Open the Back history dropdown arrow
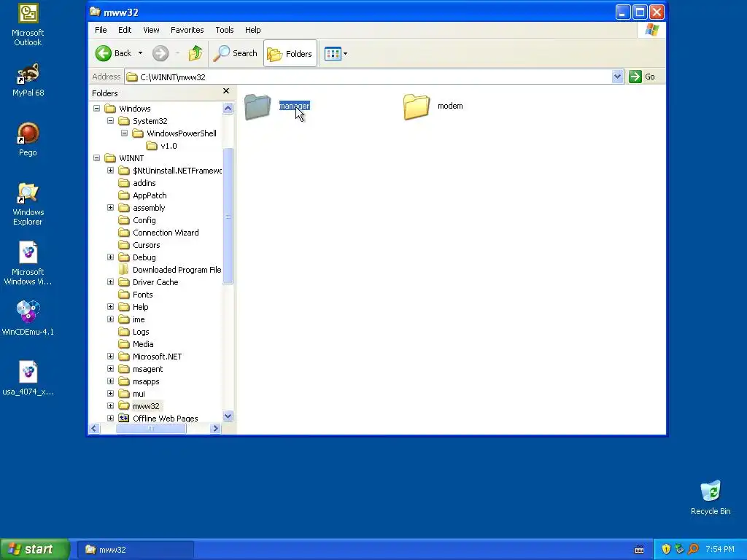747x560 pixels. point(140,53)
